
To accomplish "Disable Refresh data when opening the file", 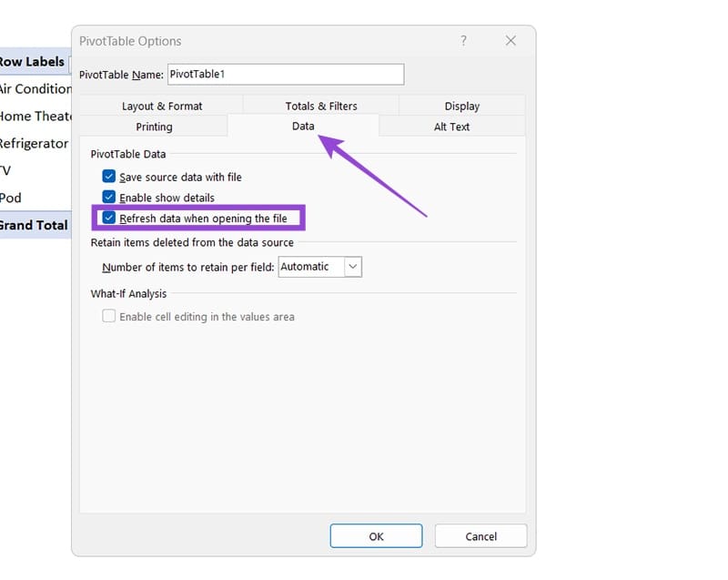I will [109, 219].
